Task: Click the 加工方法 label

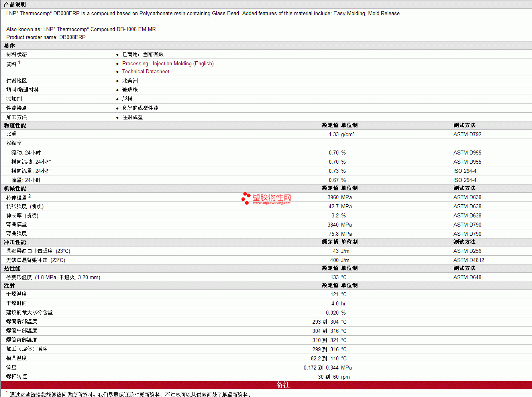Action: (x=17, y=117)
